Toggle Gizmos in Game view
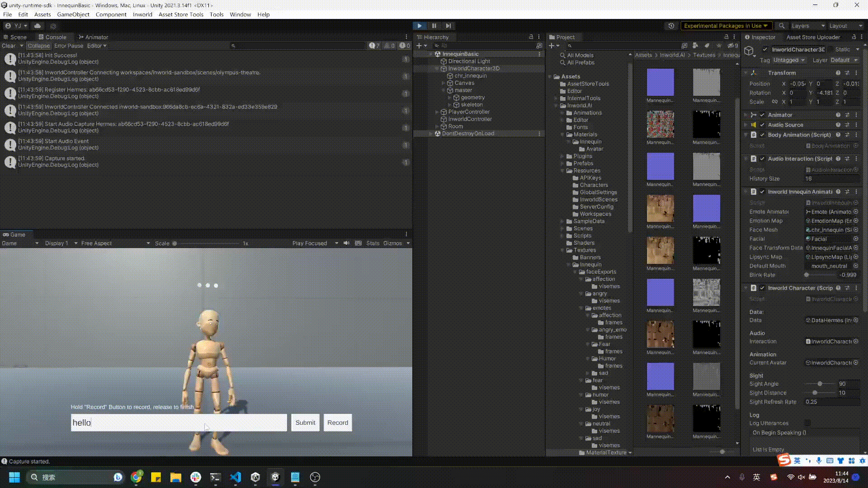 pos(392,243)
